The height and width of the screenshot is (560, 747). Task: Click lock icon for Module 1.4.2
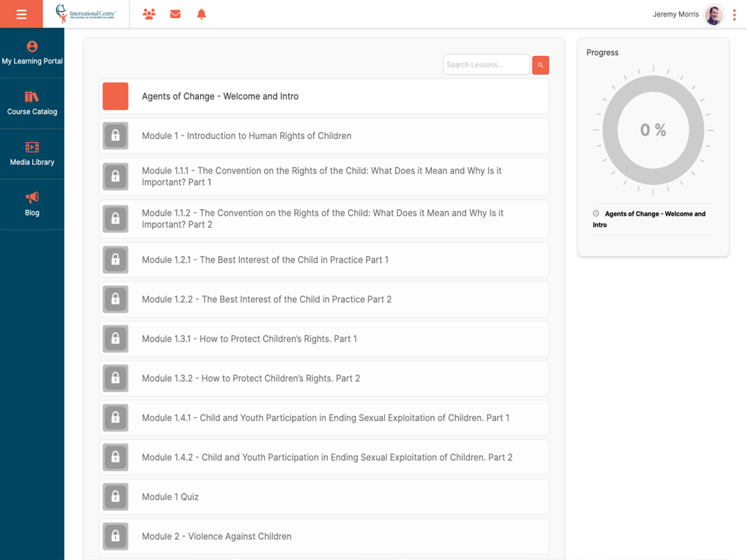(x=115, y=458)
